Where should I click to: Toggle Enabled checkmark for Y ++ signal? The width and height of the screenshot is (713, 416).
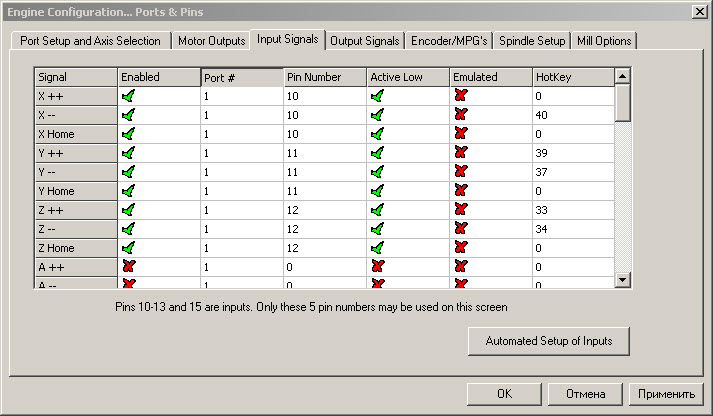click(129, 153)
